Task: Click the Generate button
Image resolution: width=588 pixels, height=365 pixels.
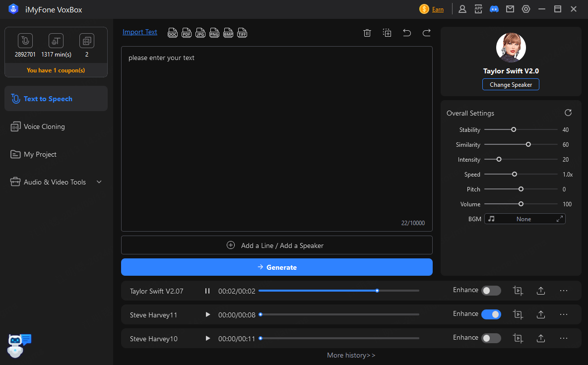Action: 276,267
